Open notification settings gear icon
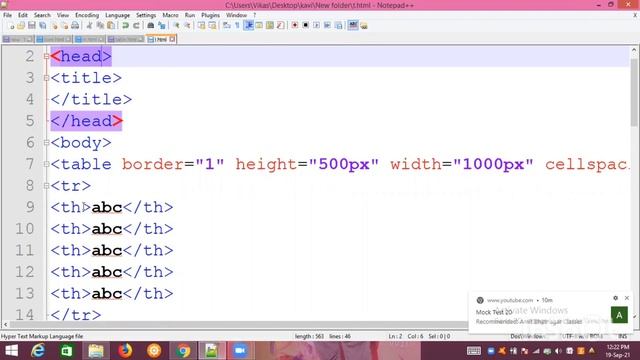This screenshot has width=640, height=360. [616, 298]
